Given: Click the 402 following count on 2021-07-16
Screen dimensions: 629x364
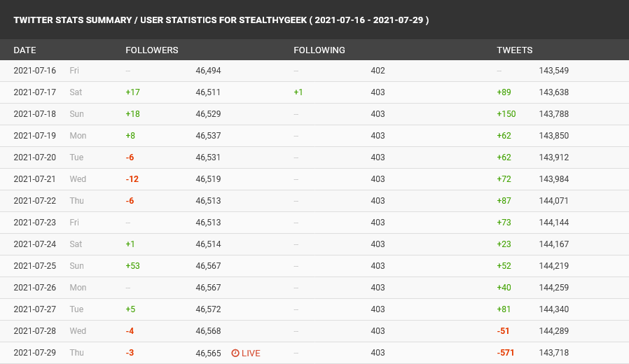Looking at the screenshot, I should pos(378,71).
